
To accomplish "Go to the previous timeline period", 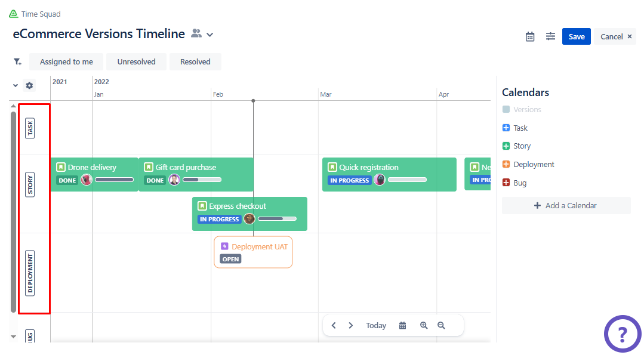I will click(x=334, y=325).
